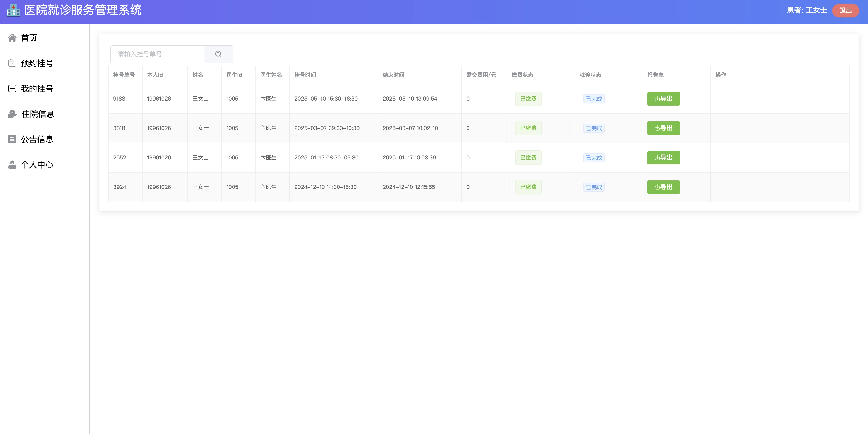
Task: Click the list icon beside 我的挂号
Action: pyautogui.click(x=12, y=89)
